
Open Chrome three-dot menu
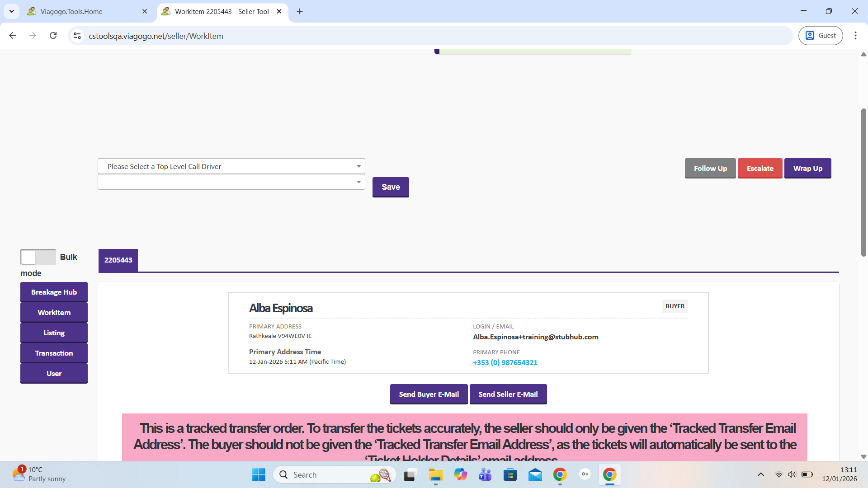coord(855,36)
